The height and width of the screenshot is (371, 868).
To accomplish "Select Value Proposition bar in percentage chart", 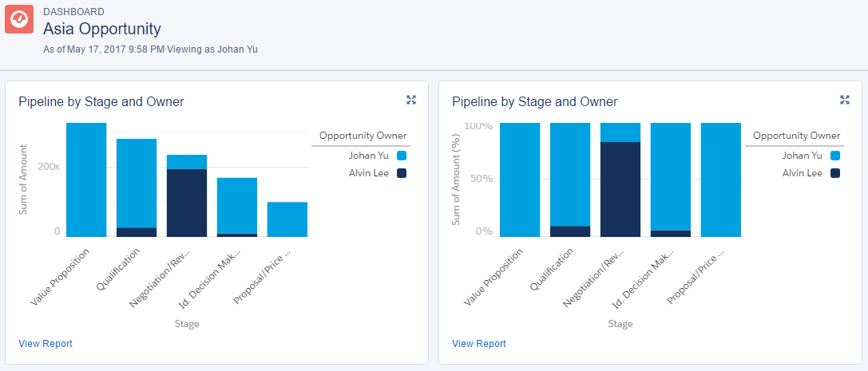I will point(520,180).
